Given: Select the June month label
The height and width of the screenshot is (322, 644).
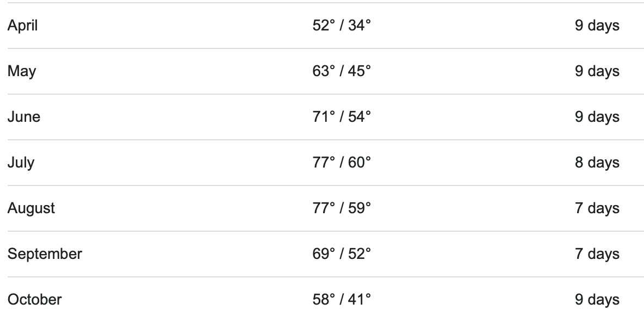Looking at the screenshot, I should 24,117.
